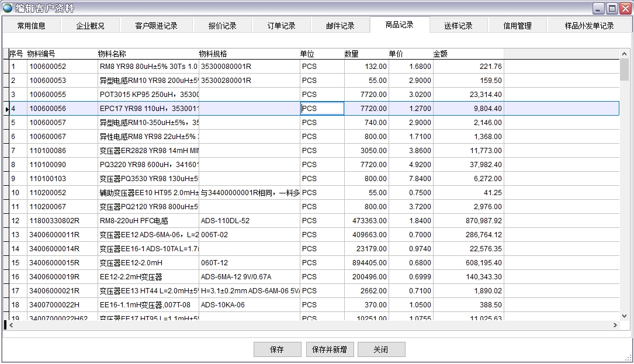Switch to the 邮件记录 tab
Screen dimensions: 634x364
tap(341, 26)
